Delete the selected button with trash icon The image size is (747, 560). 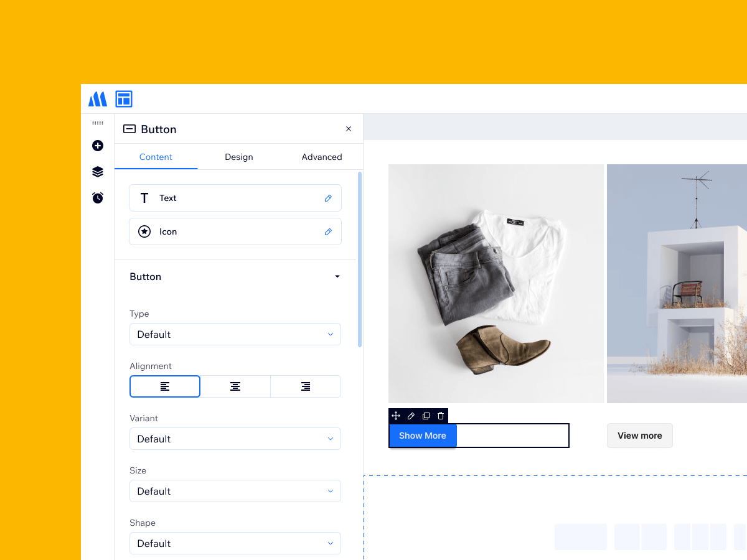[441, 416]
